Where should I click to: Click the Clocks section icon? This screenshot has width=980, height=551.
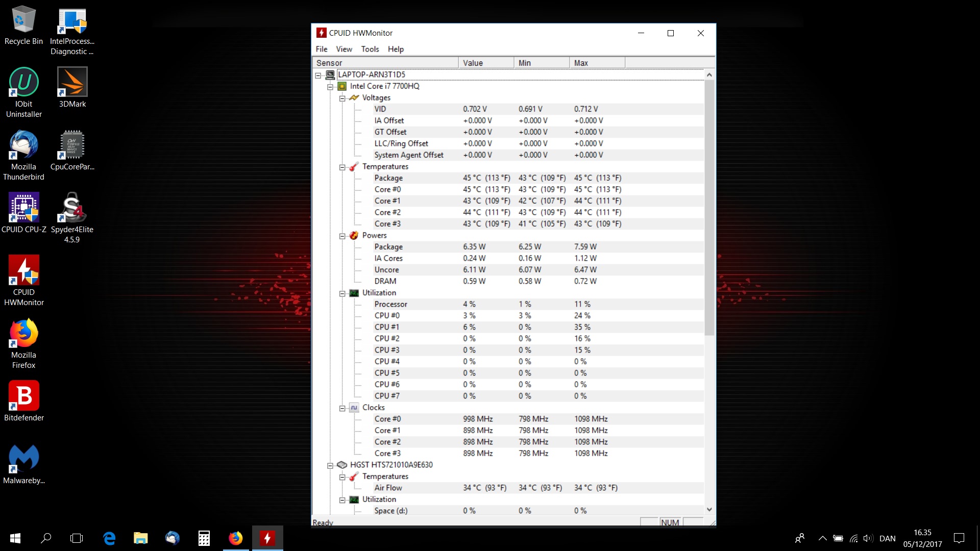click(x=354, y=408)
